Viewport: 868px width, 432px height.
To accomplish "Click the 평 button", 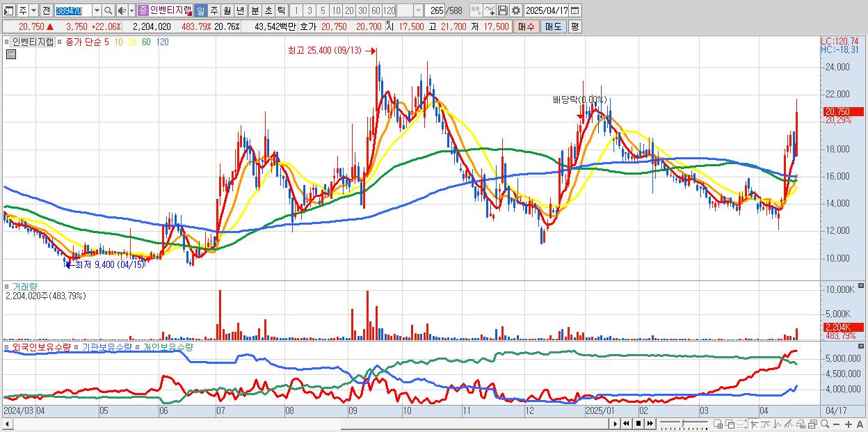I will 574,26.
